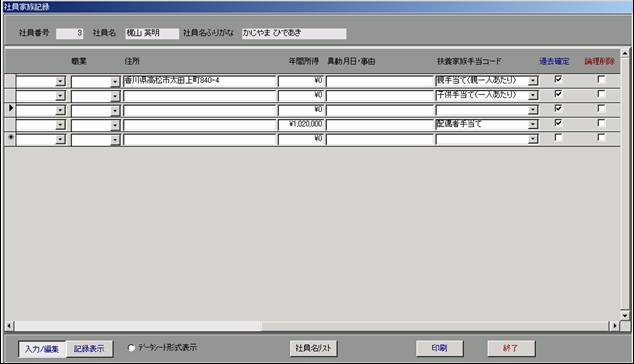Switch to 記録表示 mode
This screenshot has height=364, width=634.
tap(89, 349)
